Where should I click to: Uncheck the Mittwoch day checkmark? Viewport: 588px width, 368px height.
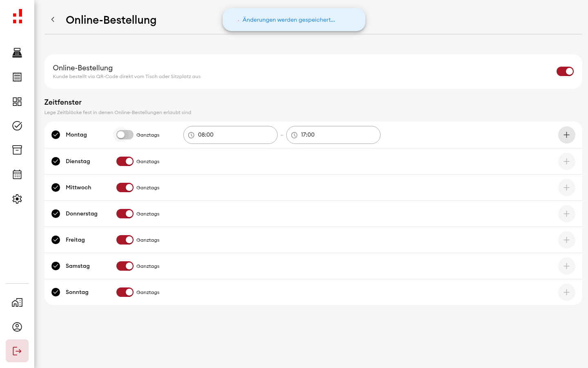coord(56,187)
